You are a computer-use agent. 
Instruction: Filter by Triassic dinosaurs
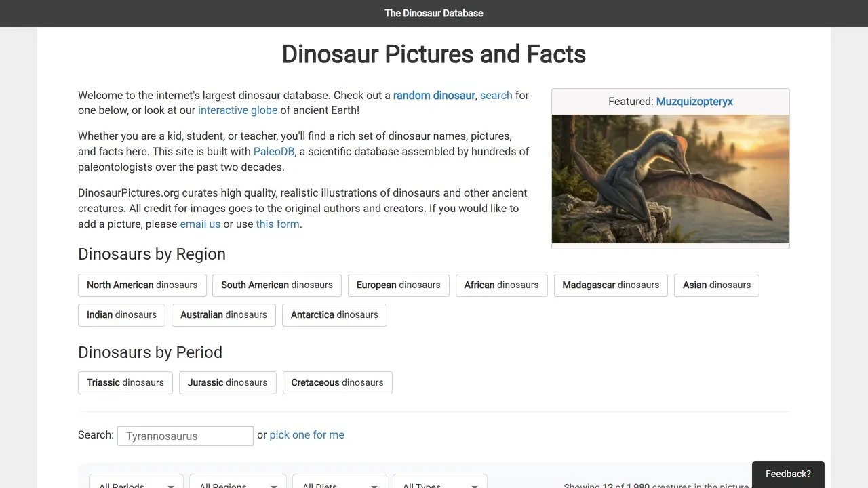click(x=125, y=382)
